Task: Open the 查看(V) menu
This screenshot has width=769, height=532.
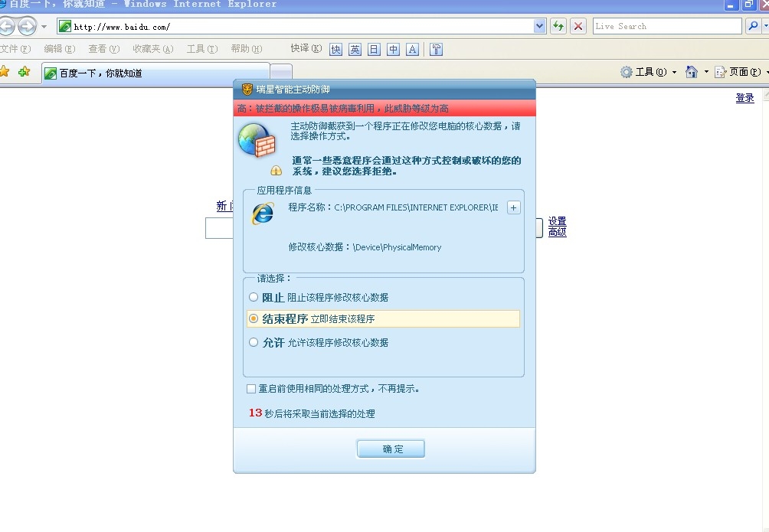Action: tap(103, 48)
